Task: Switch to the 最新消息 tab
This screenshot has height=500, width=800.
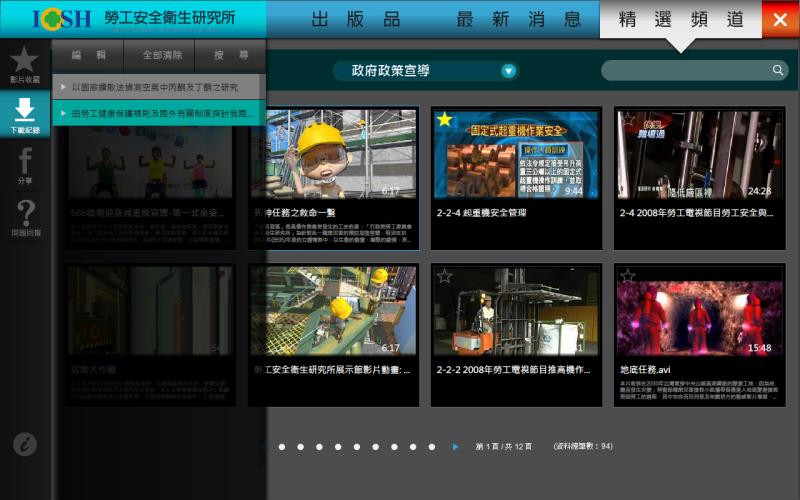Action: [518, 19]
